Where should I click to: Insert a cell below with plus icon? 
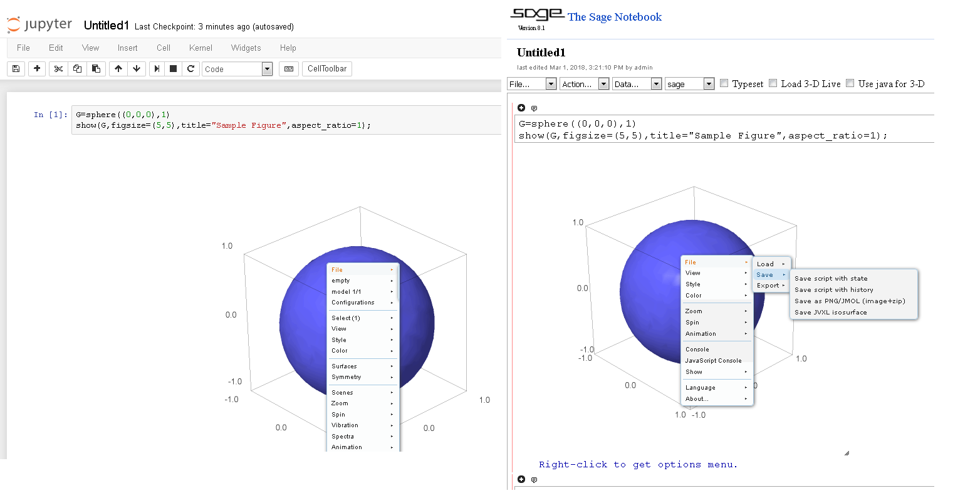37,69
